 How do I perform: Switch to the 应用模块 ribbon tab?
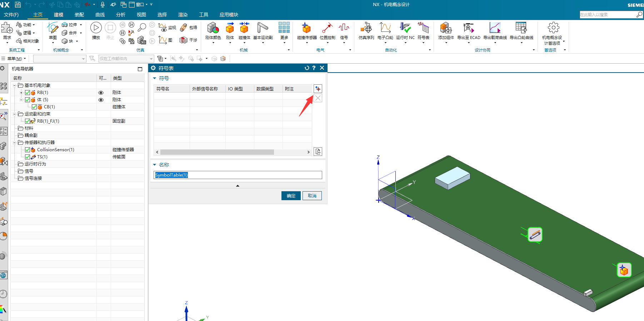(x=229, y=15)
